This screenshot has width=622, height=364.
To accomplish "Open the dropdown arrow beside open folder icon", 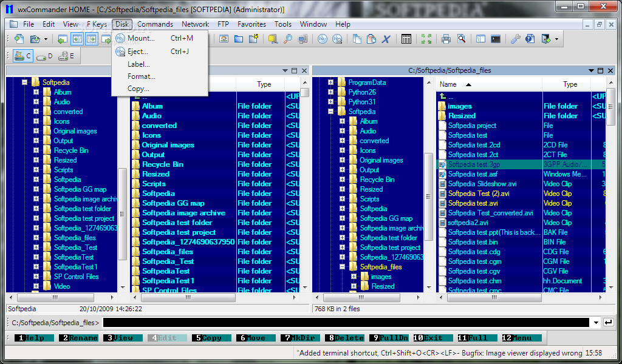I will 46,39.
